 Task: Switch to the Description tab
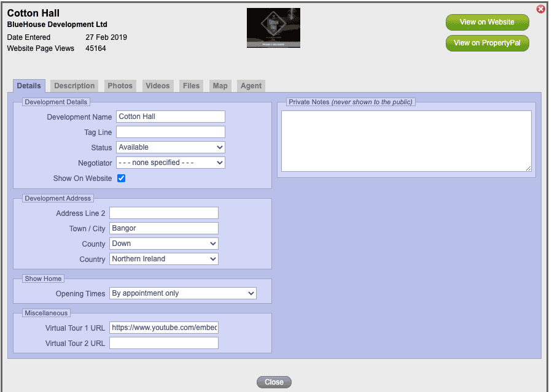tap(74, 86)
